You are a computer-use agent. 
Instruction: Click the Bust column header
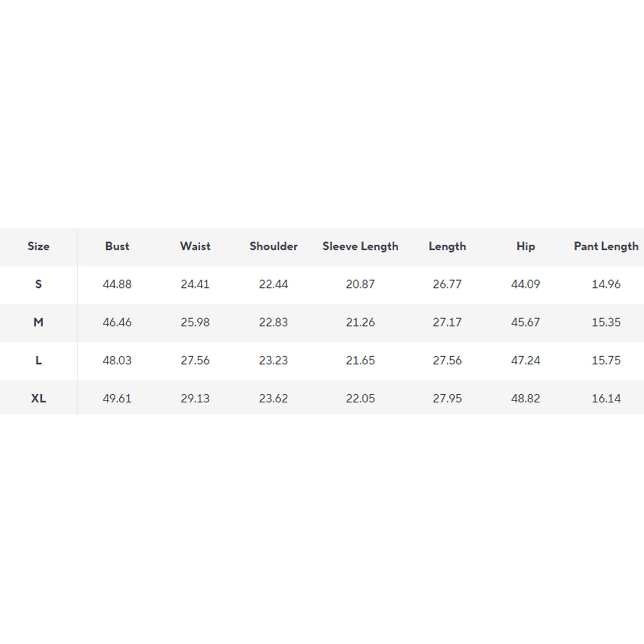coord(117,246)
